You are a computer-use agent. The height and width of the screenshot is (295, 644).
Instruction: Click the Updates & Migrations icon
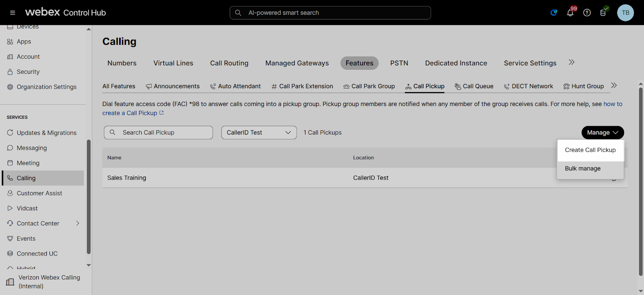10,133
